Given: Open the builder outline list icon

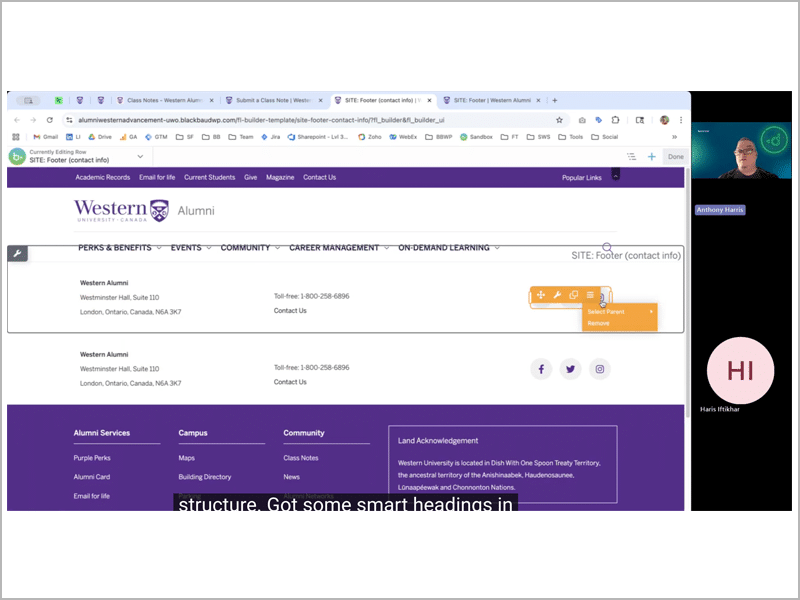Looking at the screenshot, I should coord(631,157).
